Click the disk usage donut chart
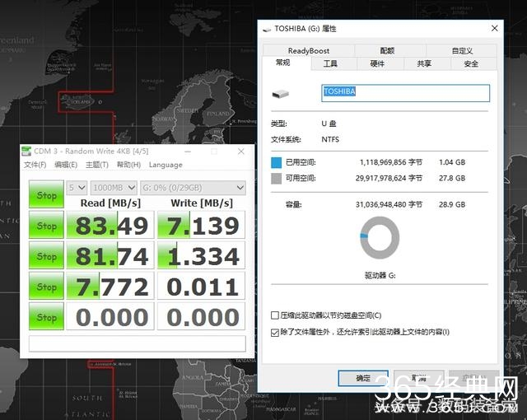The height and width of the screenshot is (420, 527). pyautogui.click(x=380, y=238)
